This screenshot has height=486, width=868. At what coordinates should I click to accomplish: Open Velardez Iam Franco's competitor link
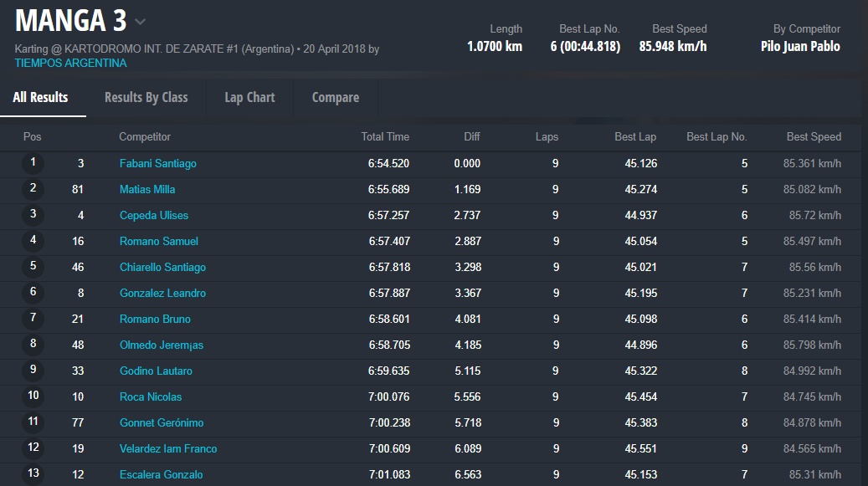pos(168,449)
